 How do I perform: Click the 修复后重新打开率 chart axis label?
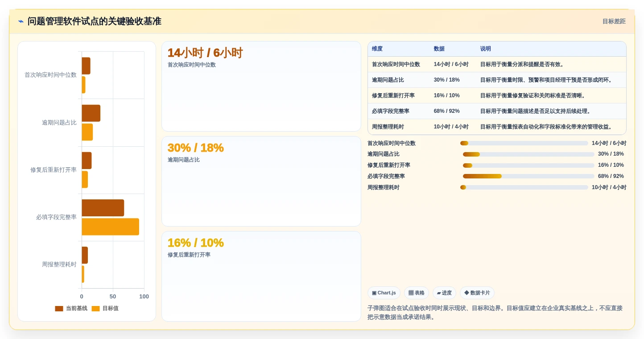(x=54, y=170)
